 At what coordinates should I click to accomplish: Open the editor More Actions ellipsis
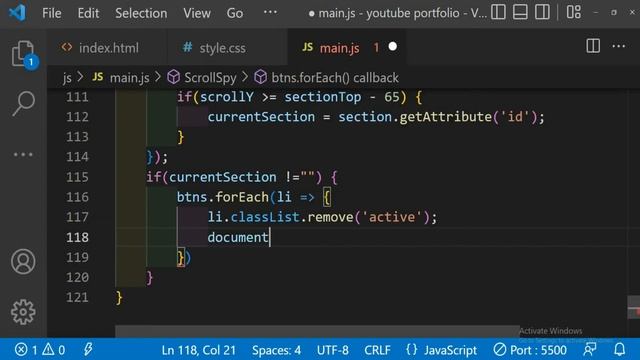pyautogui.click(x=618, y=46)
